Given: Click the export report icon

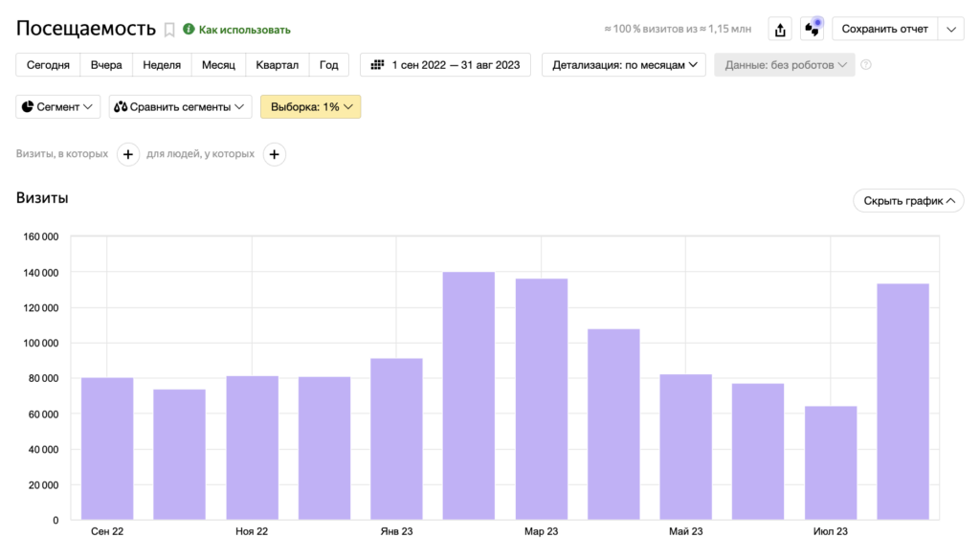Looking at the screenshot, I should [780, 30].
